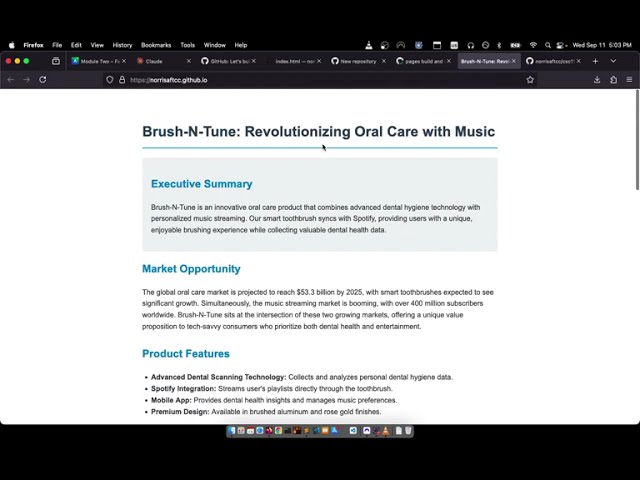The height and width of the screenshot is (480, 640).
Task: Open App Store from the Dock
Action: (335, 431)
